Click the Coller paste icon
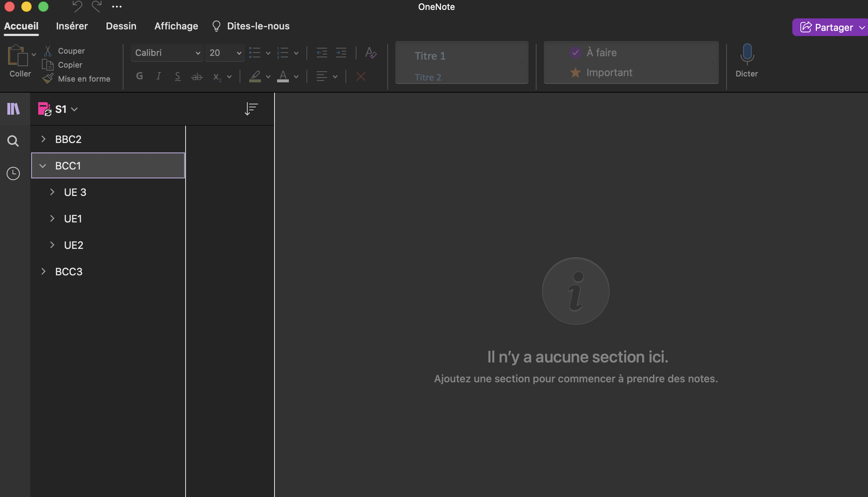This screenshot has width=868, height=497. pyautogui.click(x=17, y=56)
